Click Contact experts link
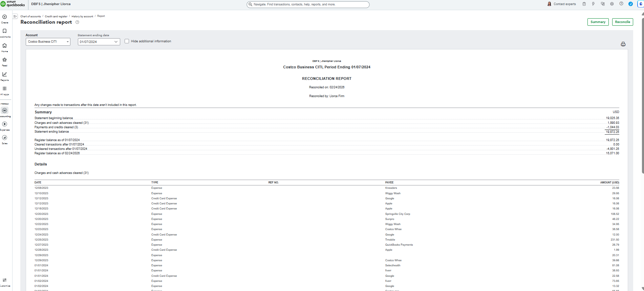 point(565,4)
